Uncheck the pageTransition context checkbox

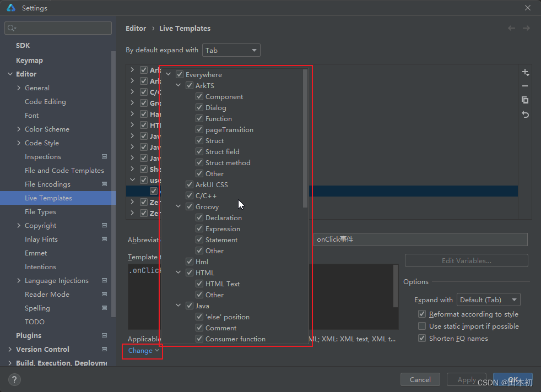(x=199, y=129)
